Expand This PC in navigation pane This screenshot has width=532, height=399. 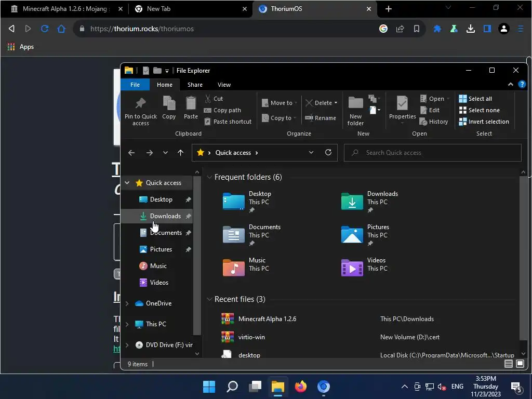(x=127, y=324)
